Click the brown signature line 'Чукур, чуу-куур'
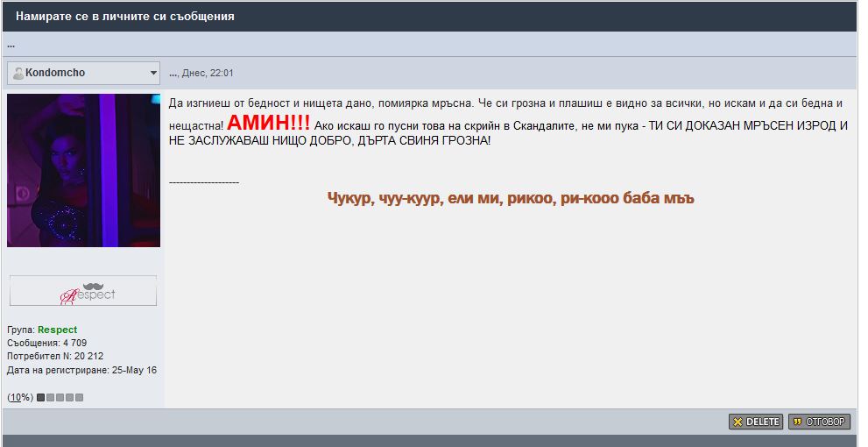 (511, 198)
